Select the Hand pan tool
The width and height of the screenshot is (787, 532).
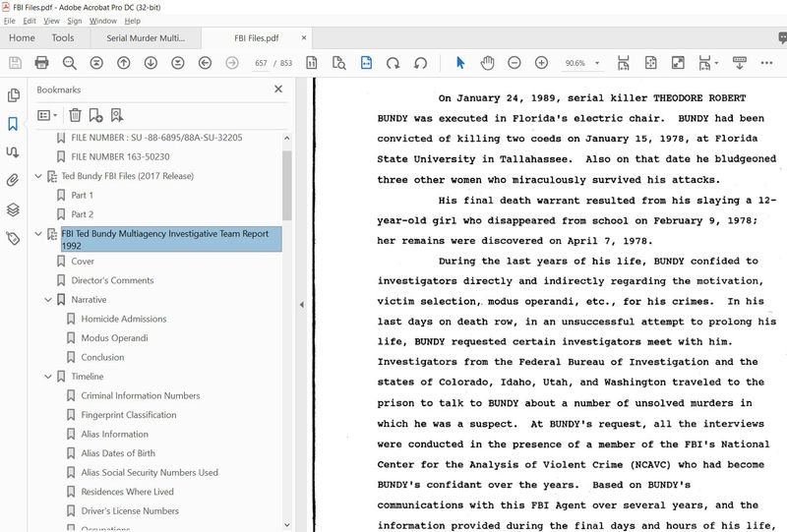coord(487,63)
